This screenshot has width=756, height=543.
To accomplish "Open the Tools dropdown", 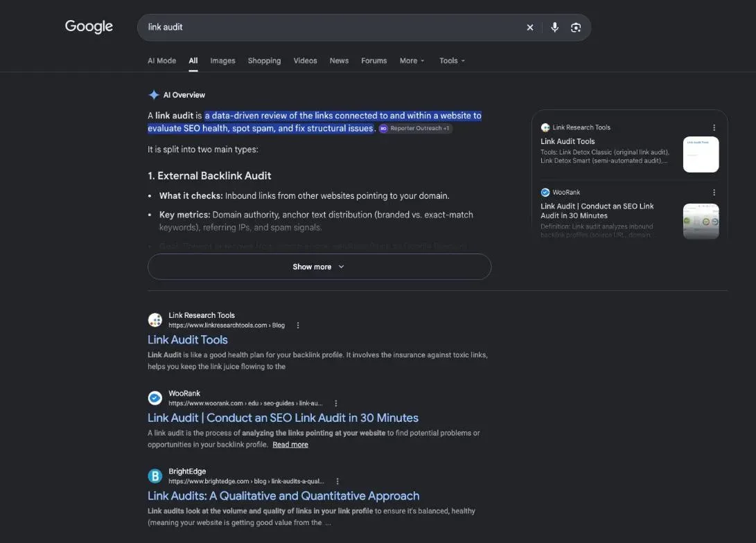I will click(x=452, y=61).
